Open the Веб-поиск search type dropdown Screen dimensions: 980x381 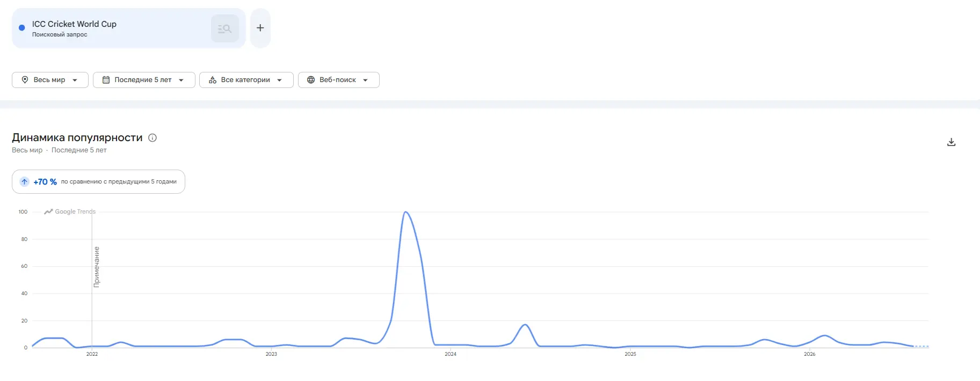(339, 80)
